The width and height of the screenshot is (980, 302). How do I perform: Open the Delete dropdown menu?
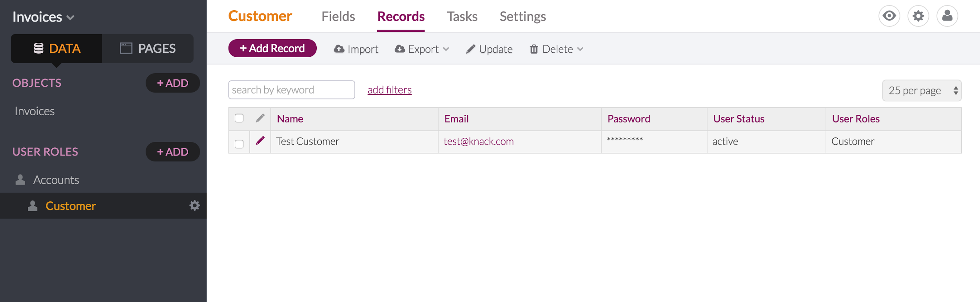[x=557, y=49]
